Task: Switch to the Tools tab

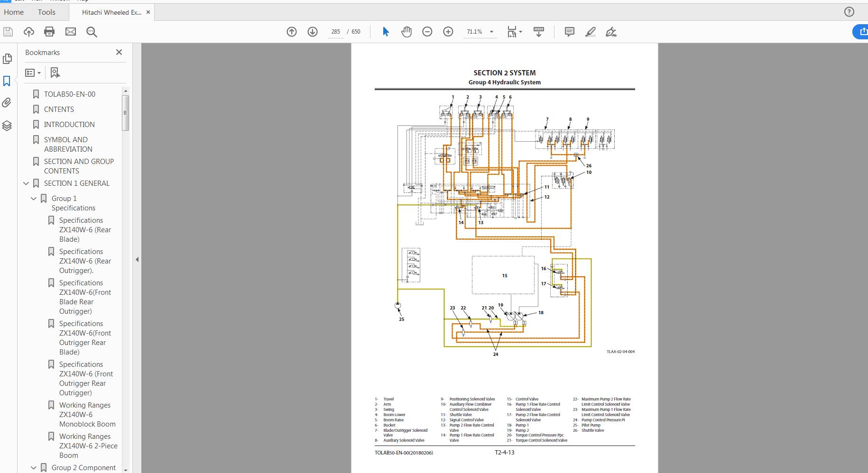Action: (46, 12)
